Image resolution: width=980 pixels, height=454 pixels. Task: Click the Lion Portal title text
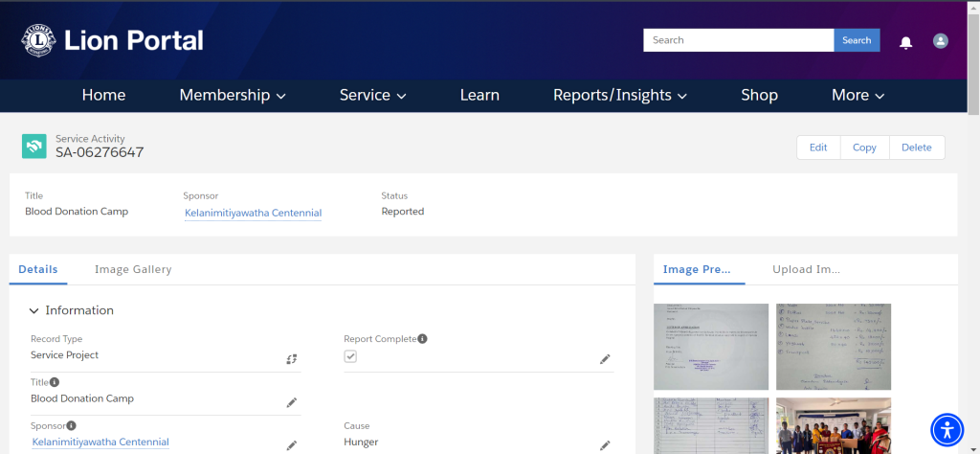[x=134, y=40]
